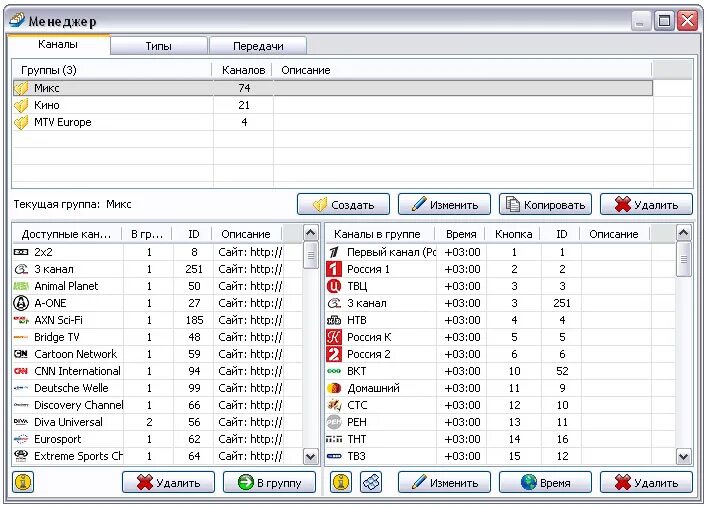The width and height of the screenshot is (707, 507).
Task: Click the Первый канал logo icon
Action: pos(334,252)
